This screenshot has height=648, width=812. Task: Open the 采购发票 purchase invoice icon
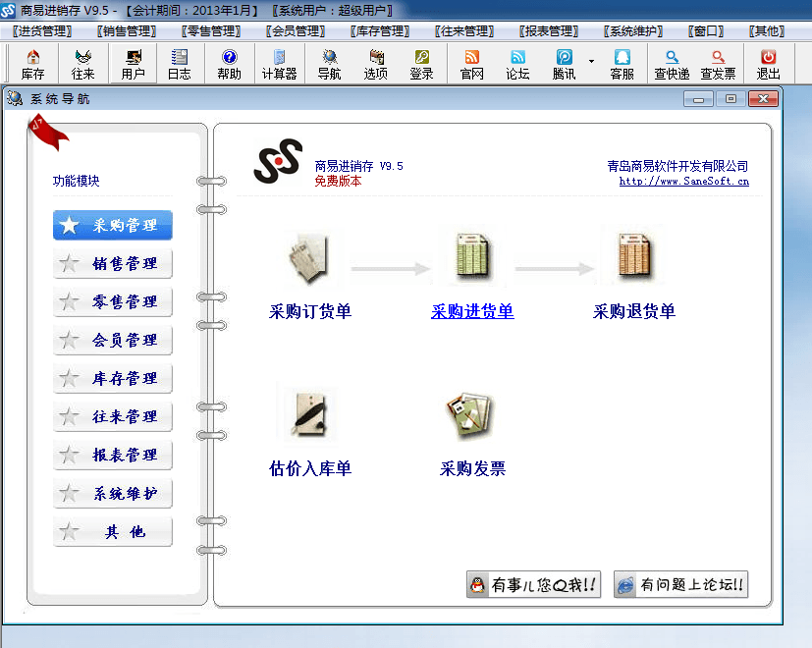click(x=471, y=416)
